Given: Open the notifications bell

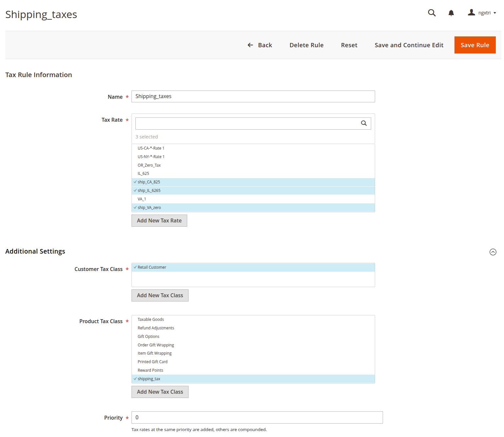Looking at the screenshot, I should (x=451, y=13).
